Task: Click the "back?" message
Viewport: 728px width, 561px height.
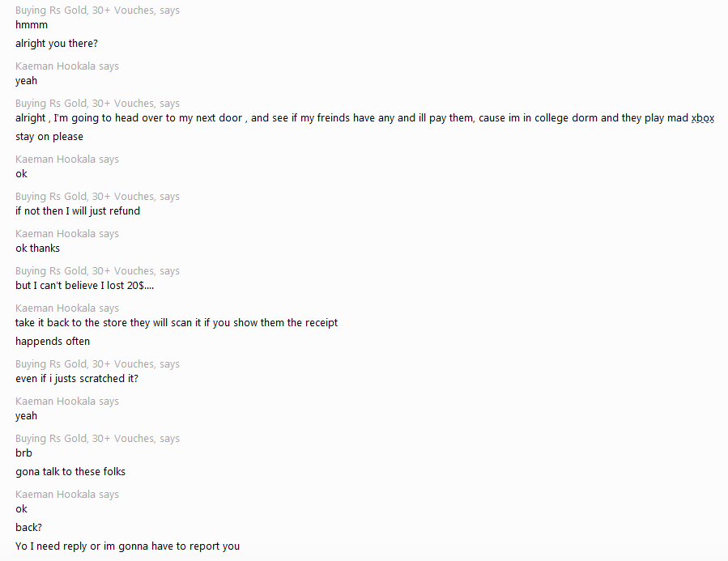Action: point(29,528)
